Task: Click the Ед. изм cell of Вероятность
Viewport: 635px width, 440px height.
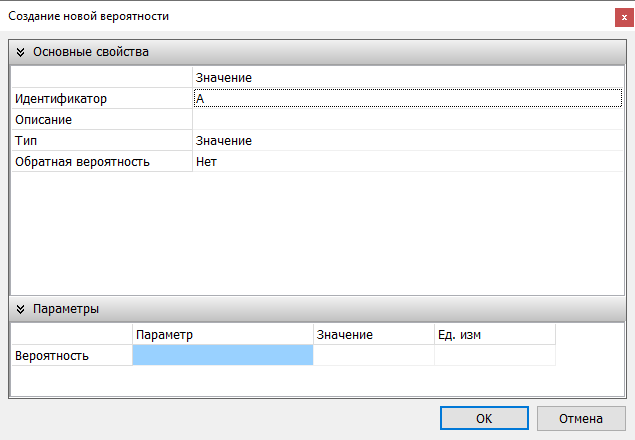Action: tap(494, 355)
